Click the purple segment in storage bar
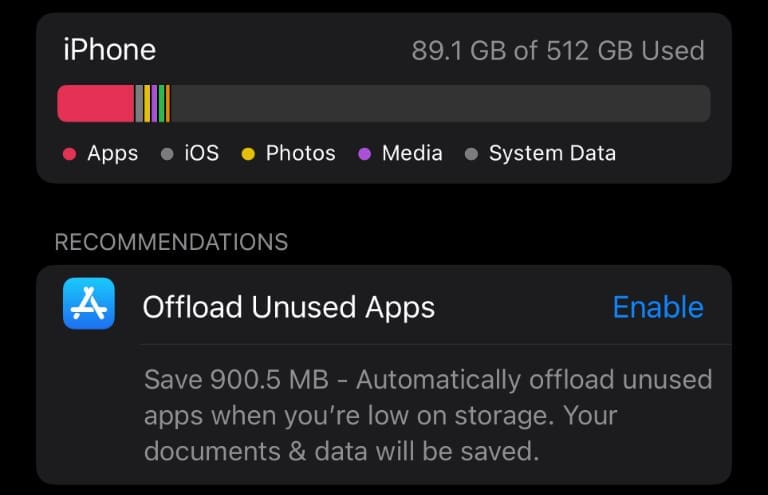768x495 pixels. coord(154,103)
